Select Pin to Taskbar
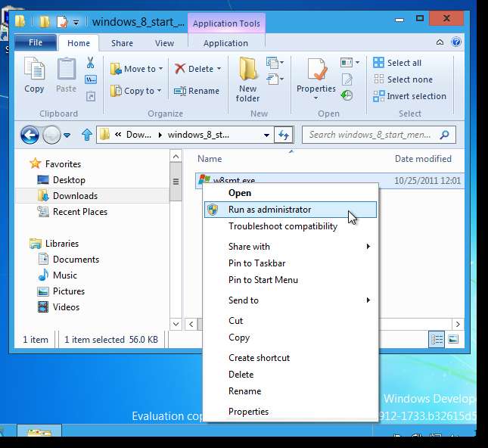The image size is (488, 448). pyautogui.click(x=291, y=263)
